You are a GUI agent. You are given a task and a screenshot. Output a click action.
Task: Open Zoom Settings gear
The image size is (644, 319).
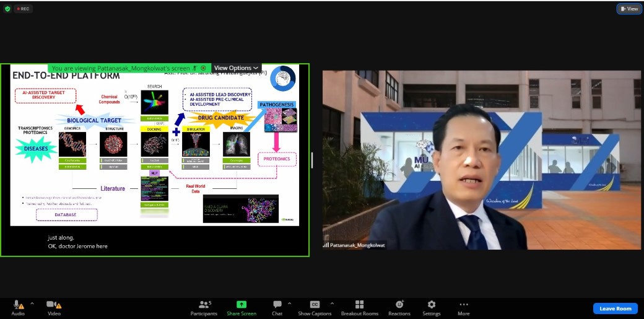tap(432, 305)
